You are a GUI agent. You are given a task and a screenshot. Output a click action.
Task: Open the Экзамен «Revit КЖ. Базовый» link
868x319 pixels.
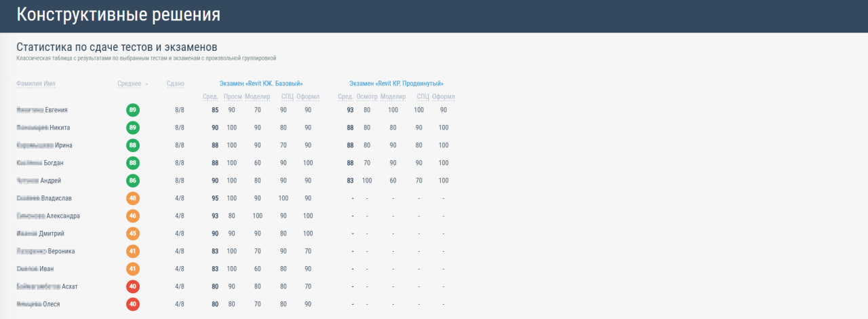coord(260,83)
